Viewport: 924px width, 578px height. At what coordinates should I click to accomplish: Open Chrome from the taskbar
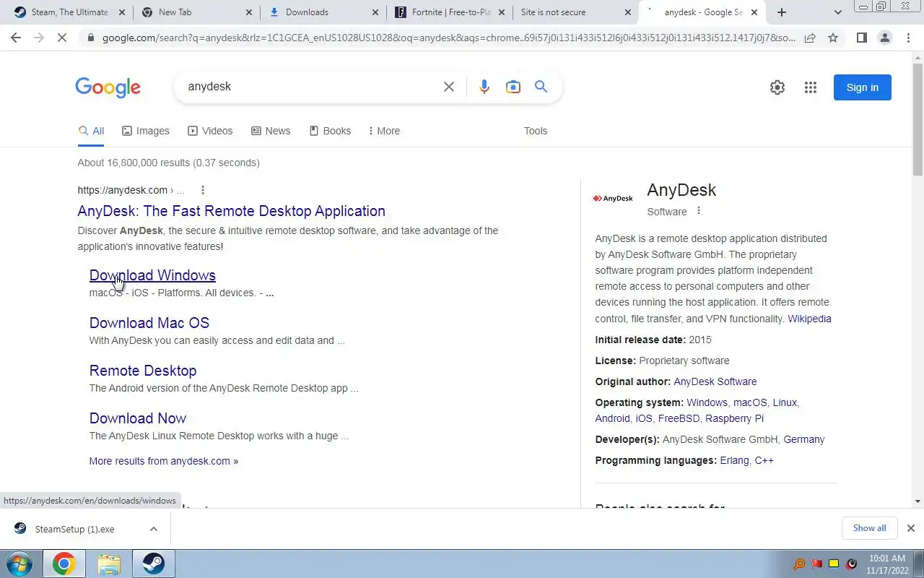pyautogui.click(x=64, y=564)
